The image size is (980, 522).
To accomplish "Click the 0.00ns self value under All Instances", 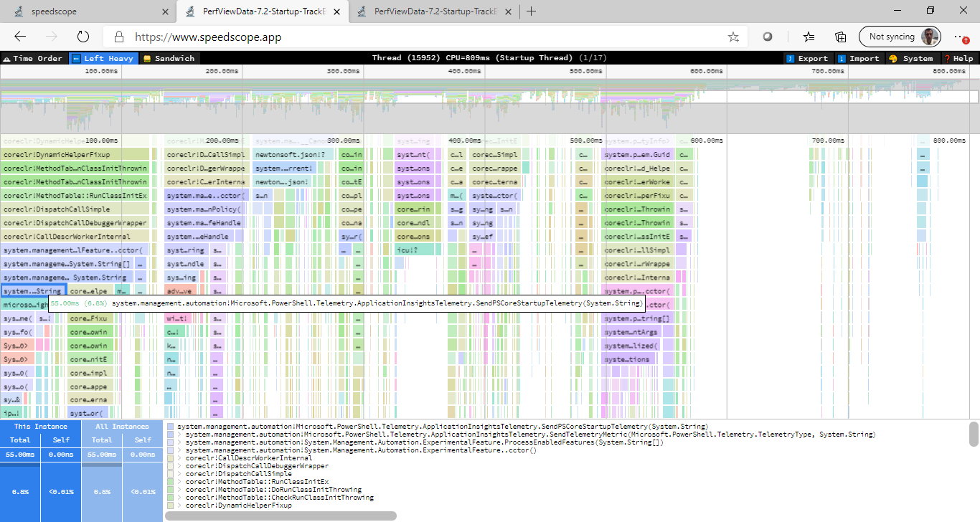I will (143, 454).
